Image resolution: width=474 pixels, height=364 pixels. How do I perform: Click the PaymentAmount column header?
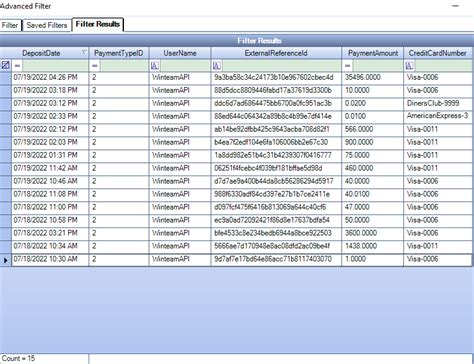pos(373,53)
